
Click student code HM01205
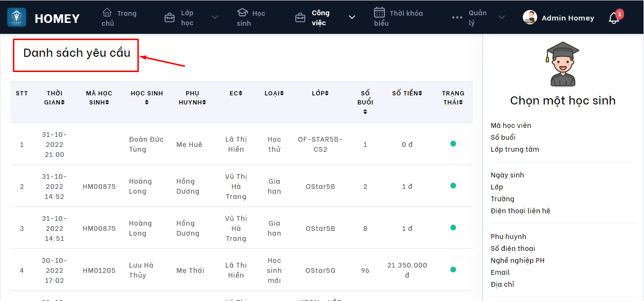click(99, 270)
